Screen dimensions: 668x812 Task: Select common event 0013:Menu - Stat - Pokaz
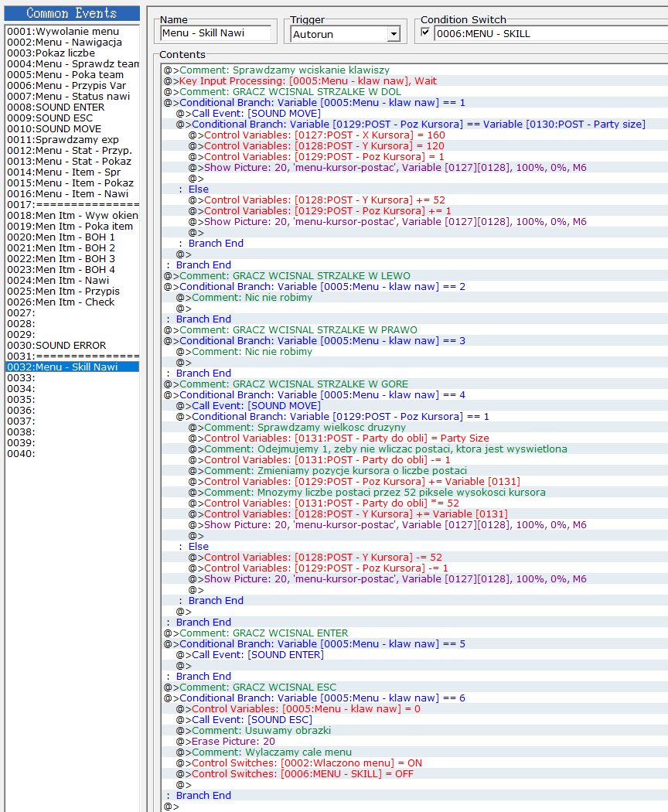coord(72,162)
